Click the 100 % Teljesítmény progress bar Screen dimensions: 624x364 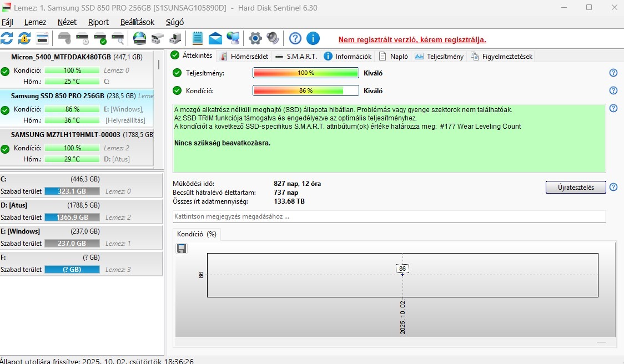(306, 73)
